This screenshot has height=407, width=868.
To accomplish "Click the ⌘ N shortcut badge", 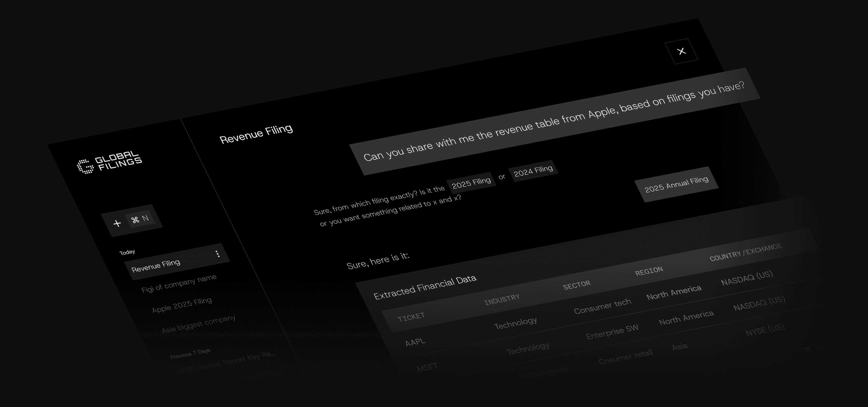I will 140,219.
